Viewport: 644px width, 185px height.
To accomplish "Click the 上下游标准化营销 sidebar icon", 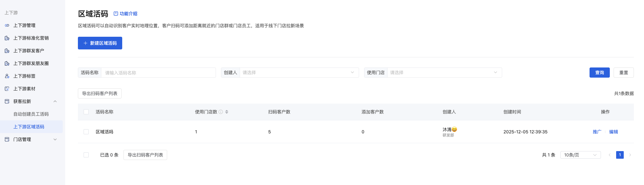I will pos(7,38).
